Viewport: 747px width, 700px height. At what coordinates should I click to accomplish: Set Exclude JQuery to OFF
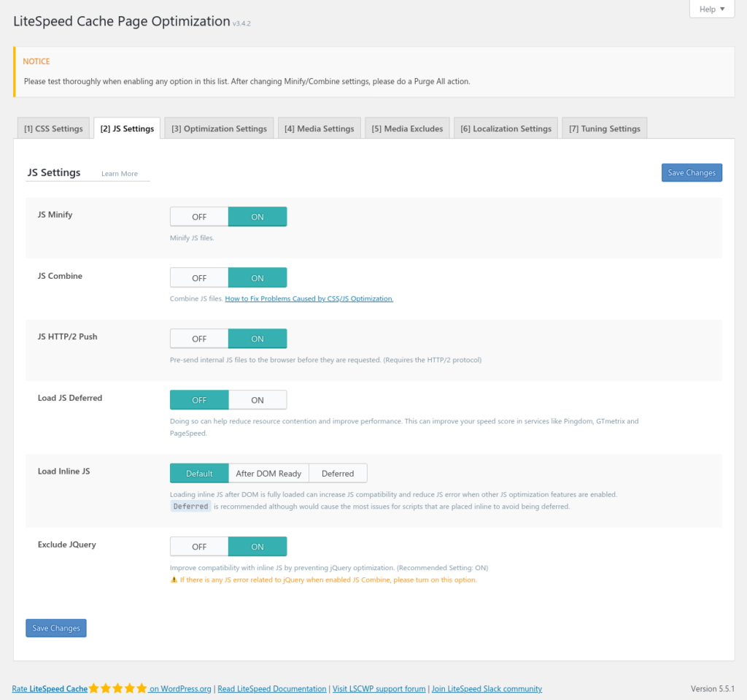click(199, 547)
